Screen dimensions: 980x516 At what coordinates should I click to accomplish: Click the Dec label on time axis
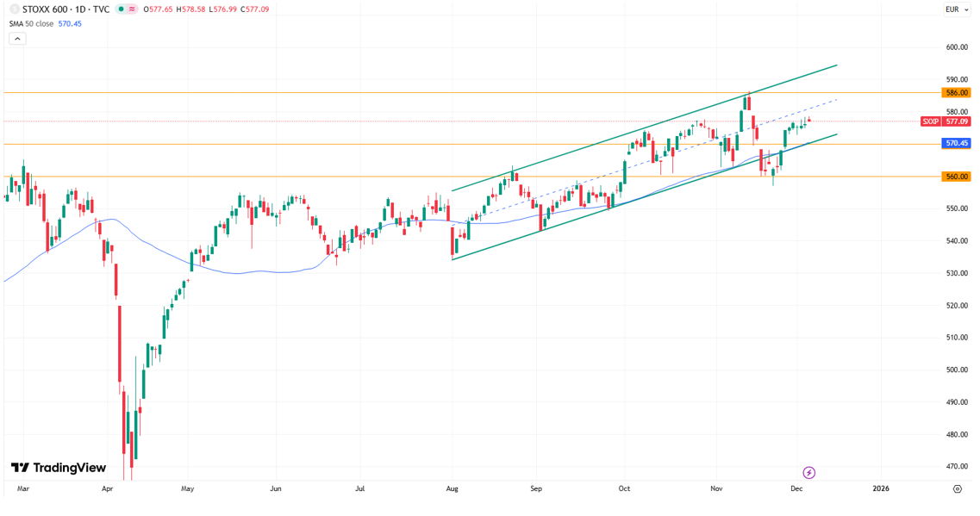(796, 488)
